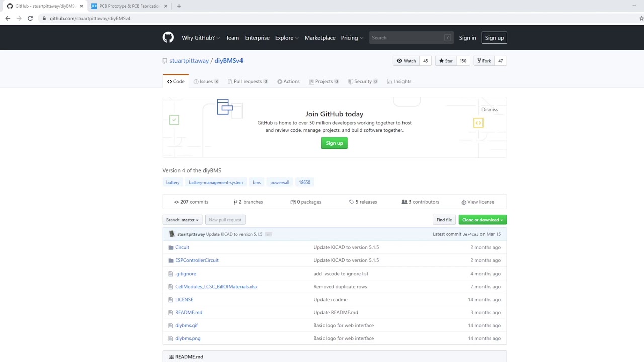
Task: Open the 207 commits history
Action: (x=191, y=202)
